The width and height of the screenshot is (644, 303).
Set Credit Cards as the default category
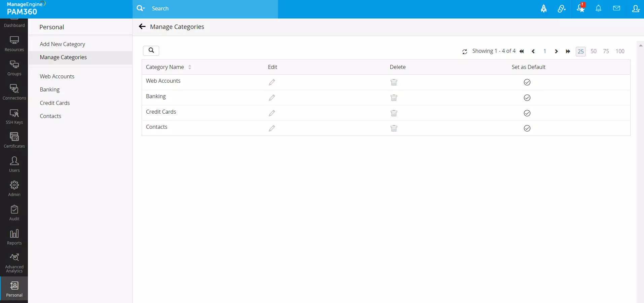click(x=527, y=113)
